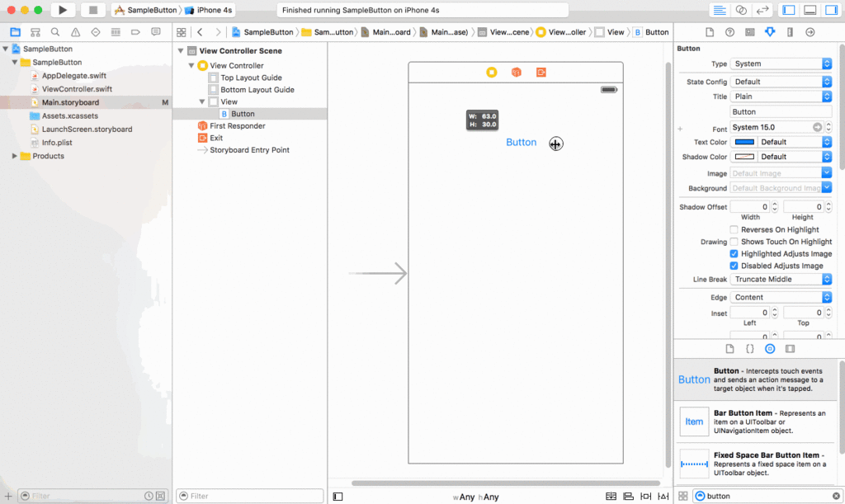Open the Debug navigator icon
Screen dimensions: 845x504
coord(116,32)
